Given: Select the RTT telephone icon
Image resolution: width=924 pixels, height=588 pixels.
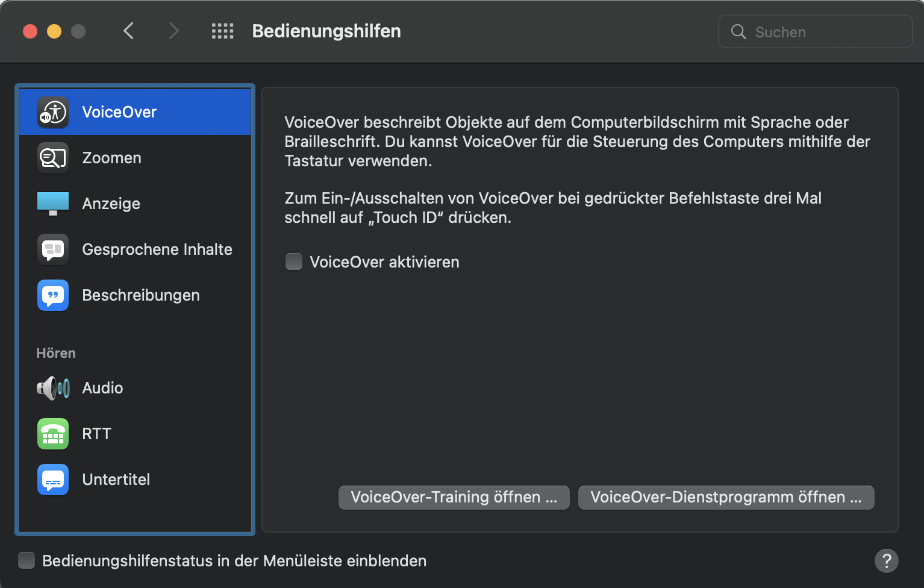Looking at the screenshot, I should point(53,434).
